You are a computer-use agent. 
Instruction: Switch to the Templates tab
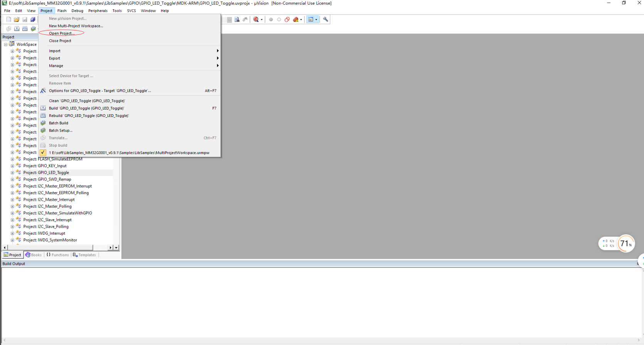point(84,255)
